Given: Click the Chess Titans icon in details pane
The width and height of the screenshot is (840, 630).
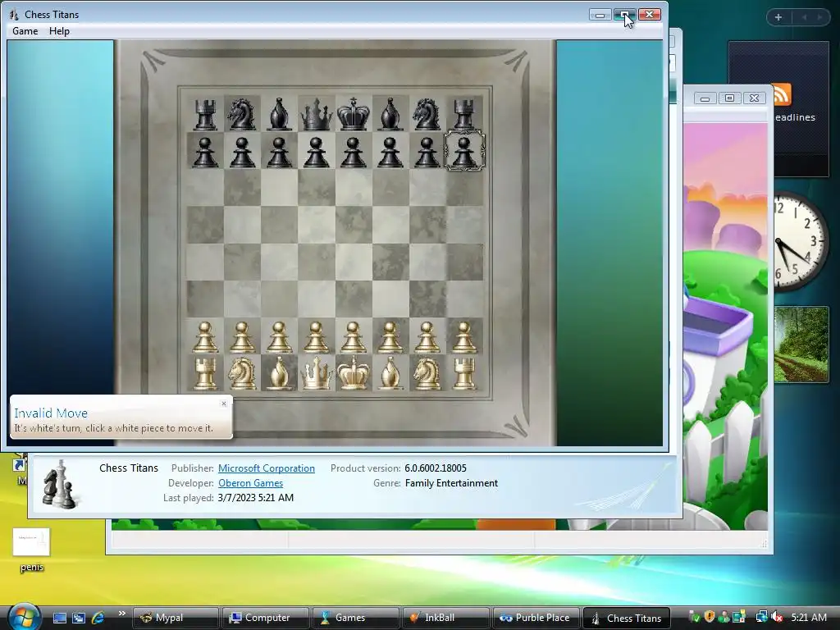Looking at the screenshot, I should 59,484.
